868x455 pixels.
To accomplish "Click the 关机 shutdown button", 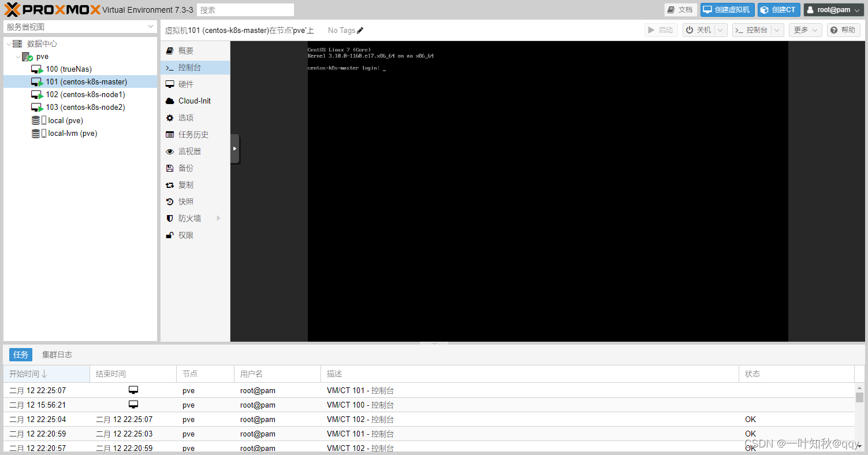I will 698,30.
